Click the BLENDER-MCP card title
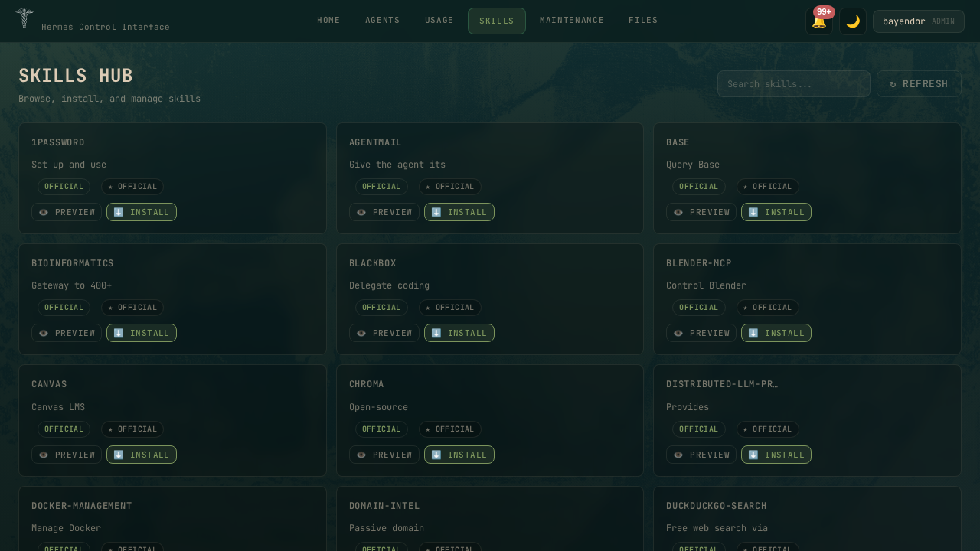The width and height of the screenshot is (980, 551). (699, 263)
